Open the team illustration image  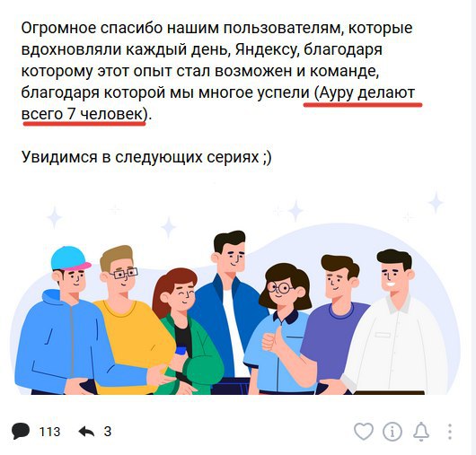click(x=235, y=293)
